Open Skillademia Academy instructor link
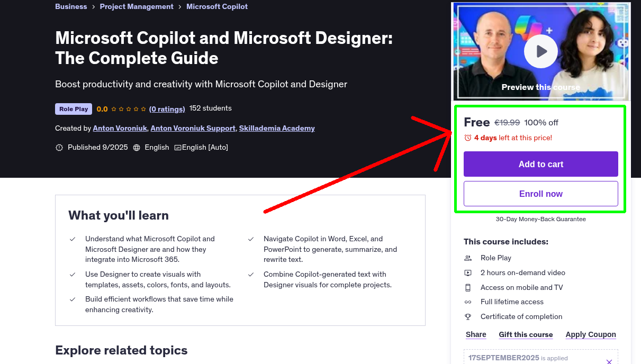Viewport: 641px width, 364px height. point(277,129)
